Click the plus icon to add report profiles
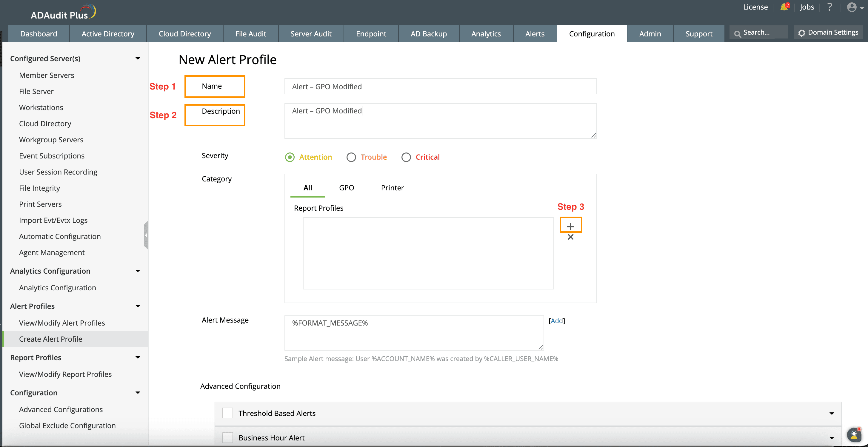 click(x=570, y=226)
